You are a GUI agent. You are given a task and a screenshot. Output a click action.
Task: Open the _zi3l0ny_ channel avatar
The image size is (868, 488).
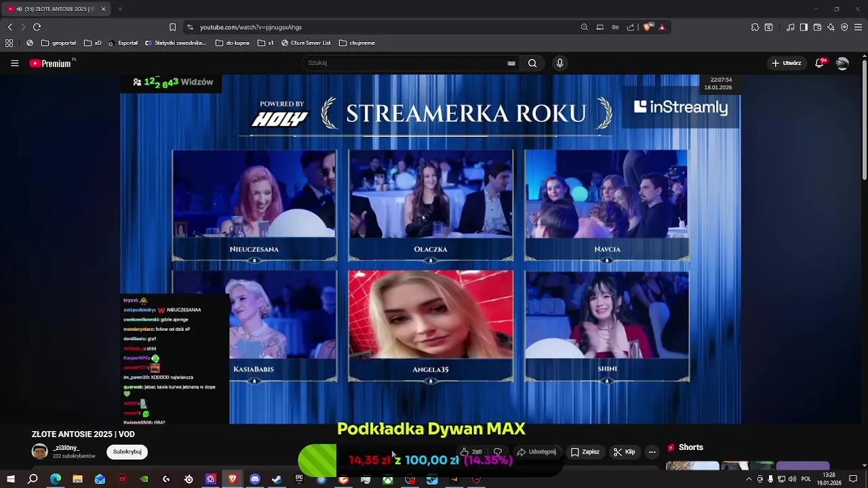coord(40,451)
